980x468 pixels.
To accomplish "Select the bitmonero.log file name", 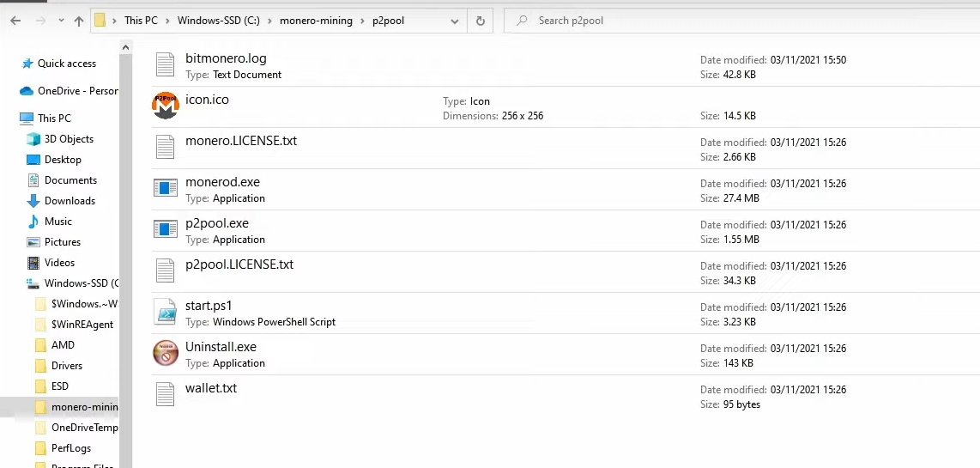I will [226, 58].
